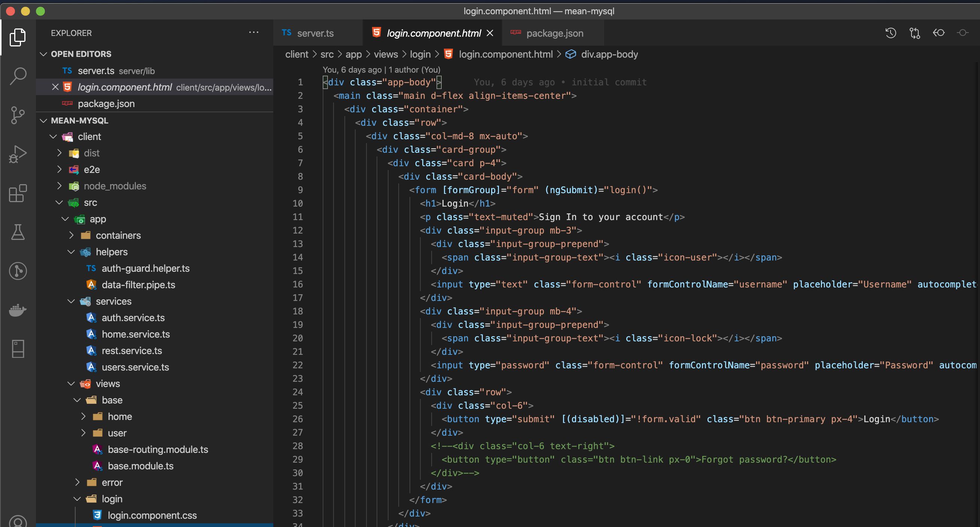
Task: Click the file history clock icon
Action: 891,33
